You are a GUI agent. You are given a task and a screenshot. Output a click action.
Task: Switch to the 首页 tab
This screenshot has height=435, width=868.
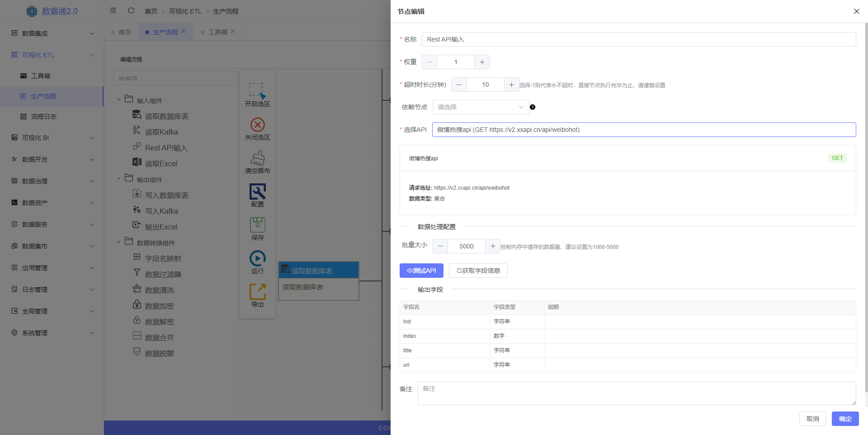point(121,32)
